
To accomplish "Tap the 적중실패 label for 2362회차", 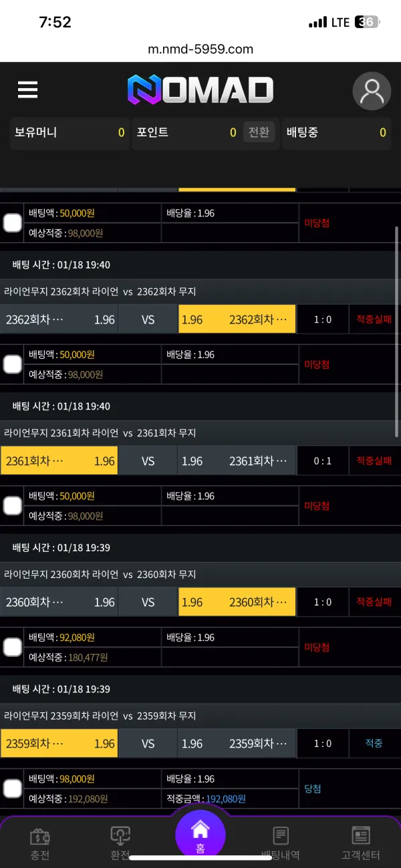I will tap(374, 319).
